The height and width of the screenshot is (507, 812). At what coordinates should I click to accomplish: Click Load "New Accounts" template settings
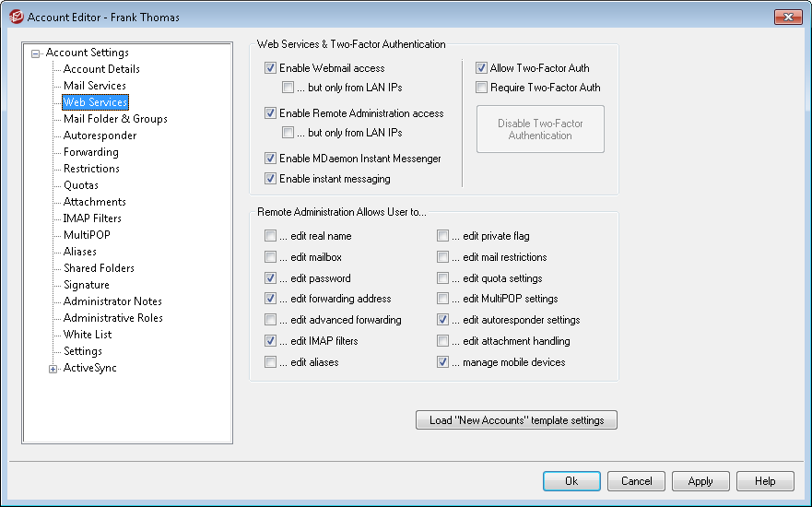[516, 420]
